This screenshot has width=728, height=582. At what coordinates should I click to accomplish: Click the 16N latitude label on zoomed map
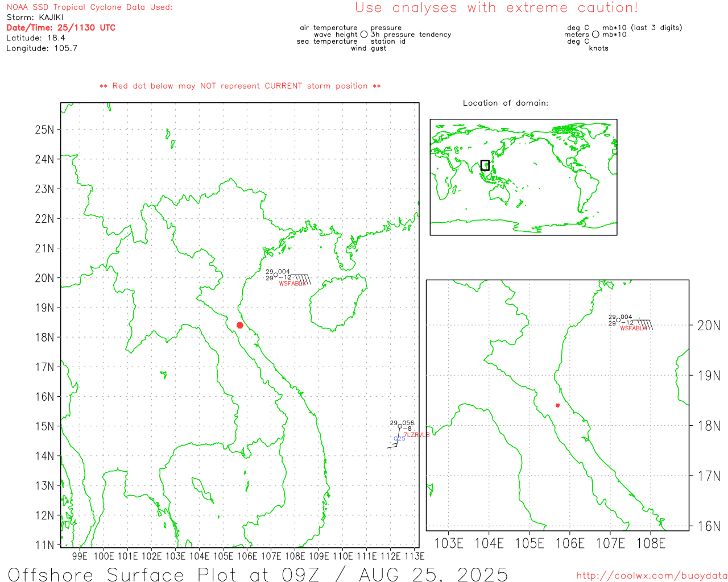[709, 526]
